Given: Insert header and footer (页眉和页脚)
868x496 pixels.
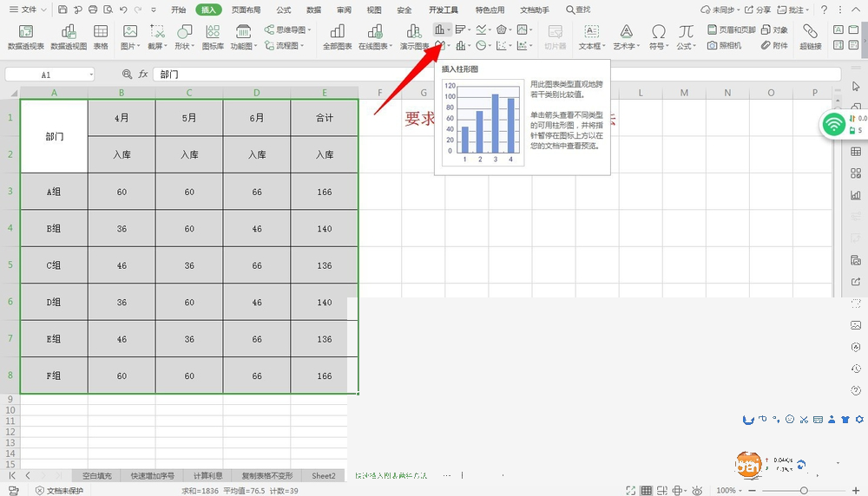Looking at the screenshot, I should (x=731, y=29).
